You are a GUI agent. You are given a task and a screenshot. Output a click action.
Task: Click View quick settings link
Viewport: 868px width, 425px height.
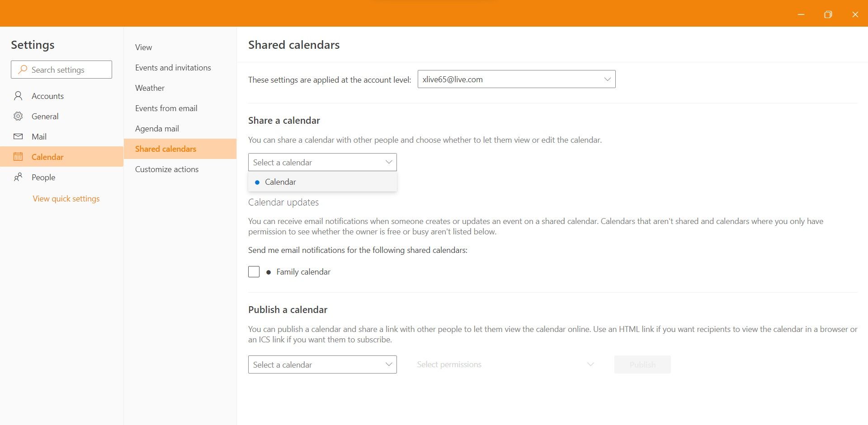pyautogui.click(x=66, y=199)
